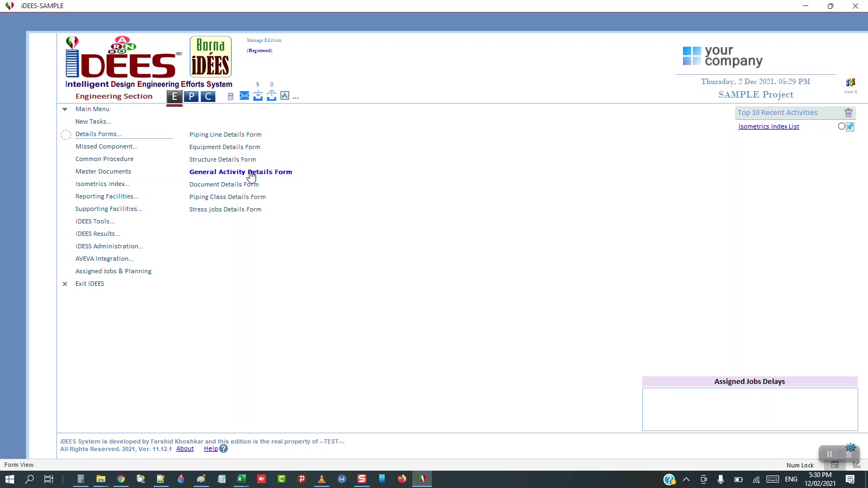Screen dimensions: 868x488
Task: Click the Borna iDEES logo
Action: [210, 57]
